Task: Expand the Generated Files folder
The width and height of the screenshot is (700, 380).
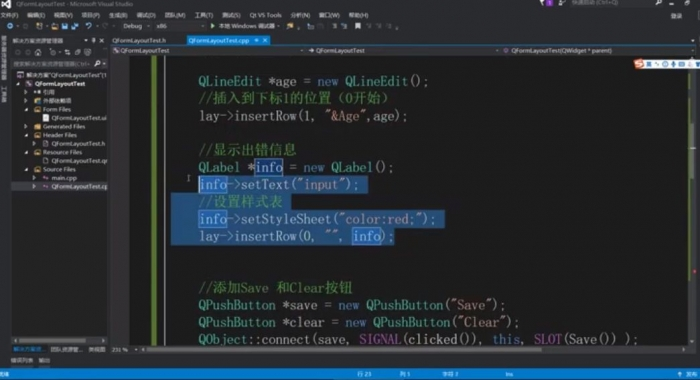Action: pos(26,126)
